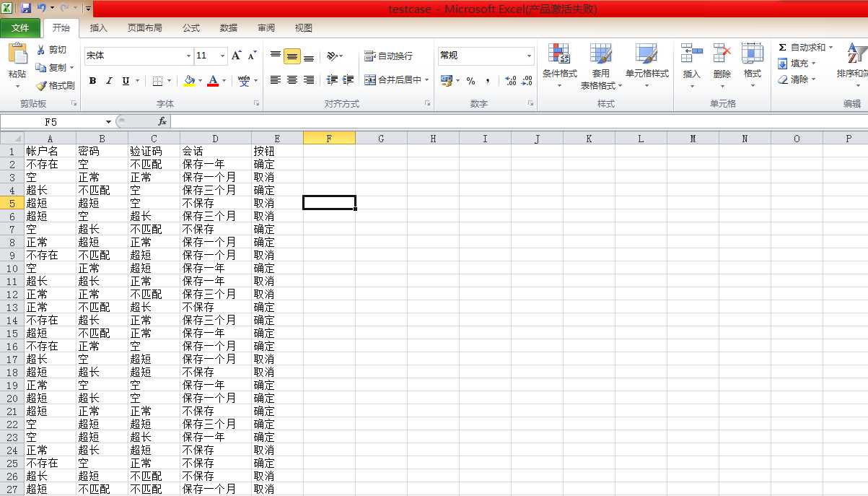Open Conditional Formatting (条件格式)
The image size is (868, 496).
click(x=559, y=66)
